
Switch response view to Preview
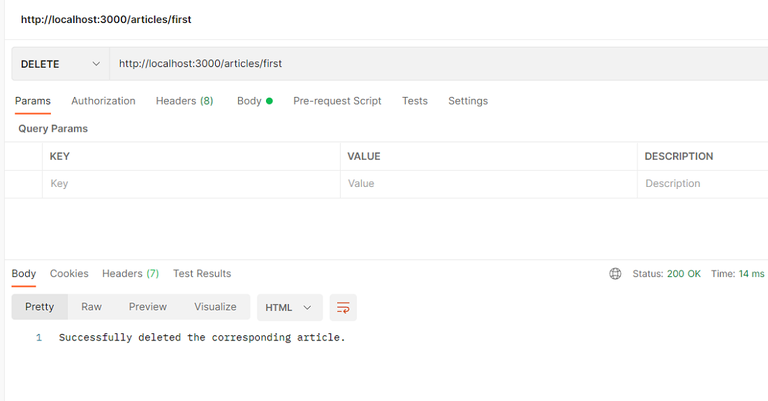148,307
